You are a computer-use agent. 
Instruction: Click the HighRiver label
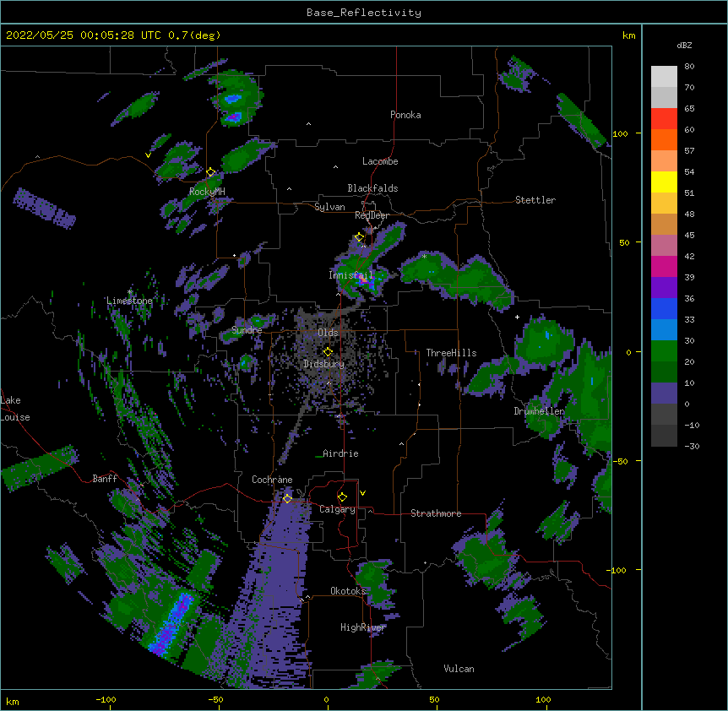[x=363, y=627]
